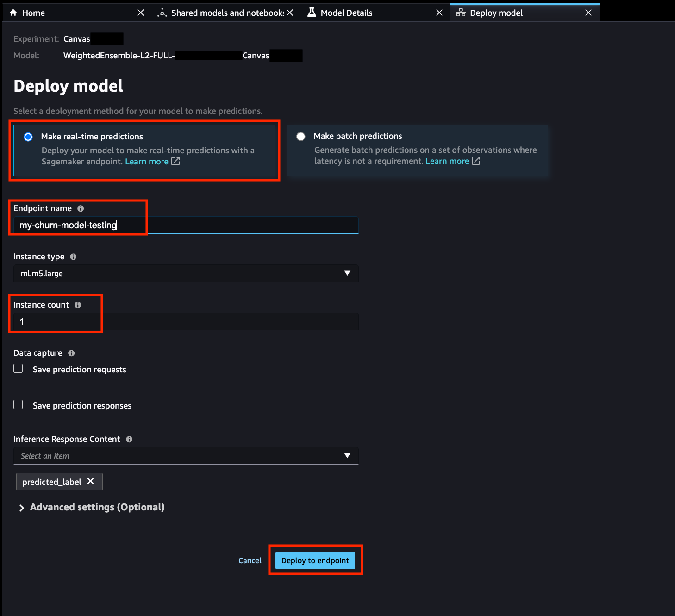Open the Instance type dropdown arrow
Viewport: 675px width, 616px height.
347,273
